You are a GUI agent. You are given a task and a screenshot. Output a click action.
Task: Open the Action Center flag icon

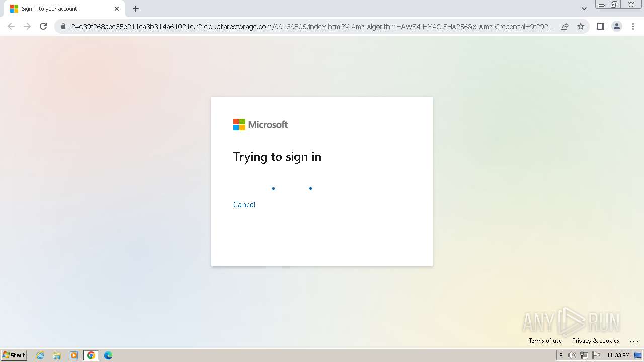coord(596,355)
